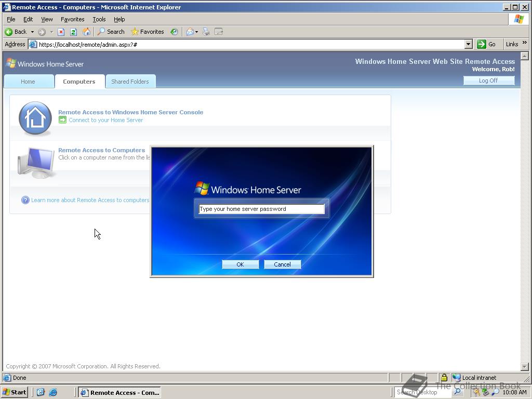The image size is (532, 399).
Task: Click the page icon beside the URL
Action: tap(33, 45)
